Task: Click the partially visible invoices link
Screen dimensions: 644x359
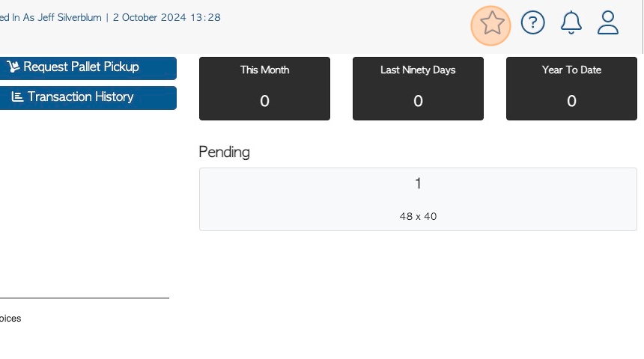Action: click(x=10, y=319)
